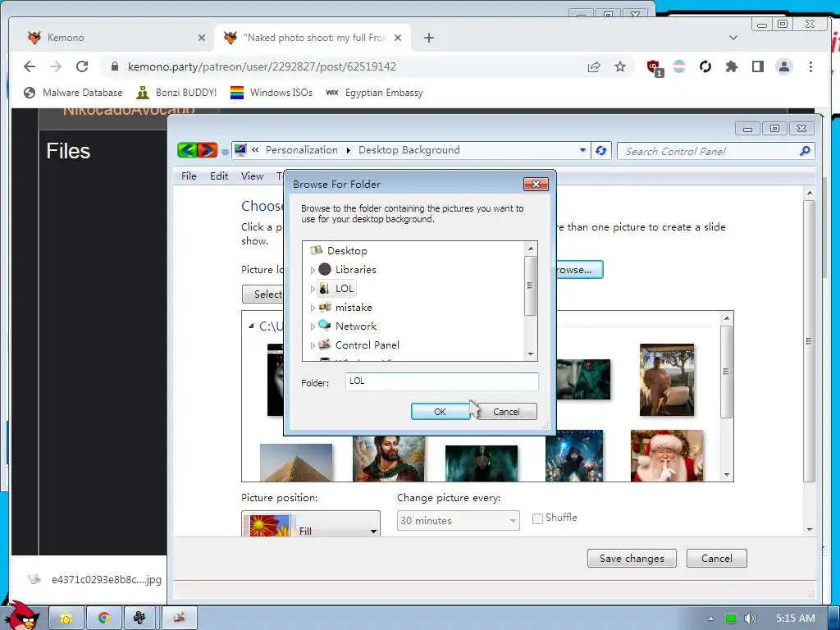Viewport: 840px width, 630px height.
Task: Open the Edit menu
Action: click(218, 176)
